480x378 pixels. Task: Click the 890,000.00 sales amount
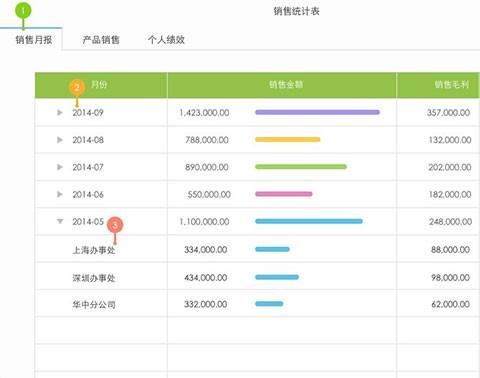pyautogui.click(x=207, y=167)
